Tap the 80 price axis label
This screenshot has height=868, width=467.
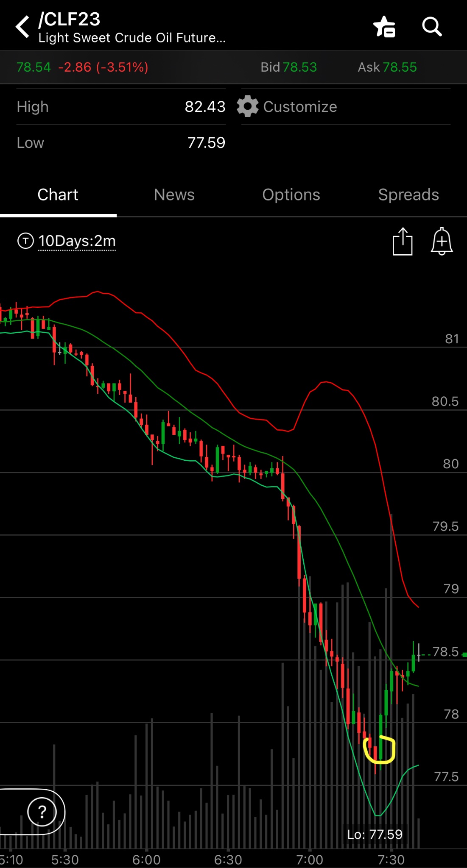[x=451, y=464]
